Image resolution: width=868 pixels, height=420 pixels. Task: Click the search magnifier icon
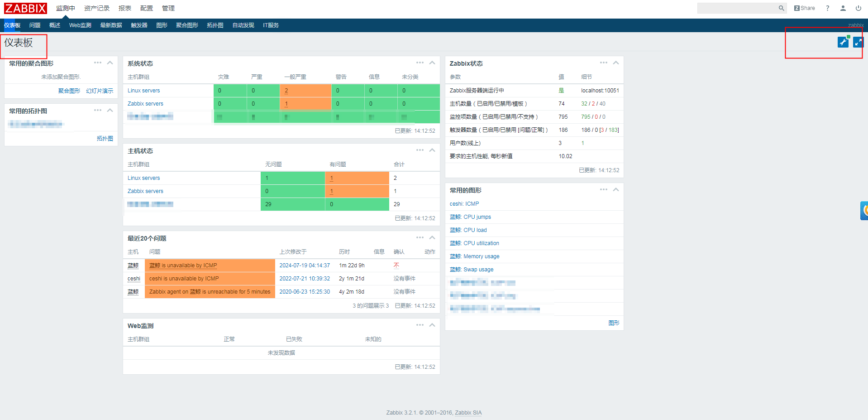[x=781, y=8]
